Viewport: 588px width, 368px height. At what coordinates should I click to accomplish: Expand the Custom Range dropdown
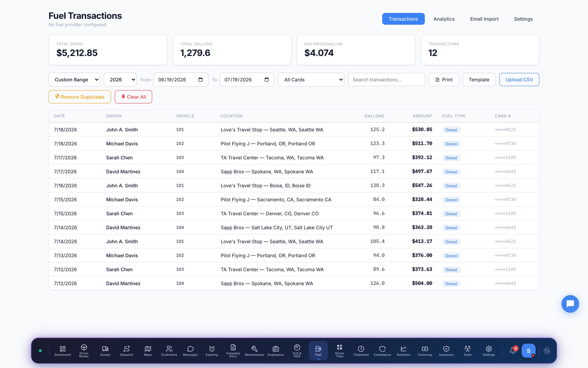[74, 80]
